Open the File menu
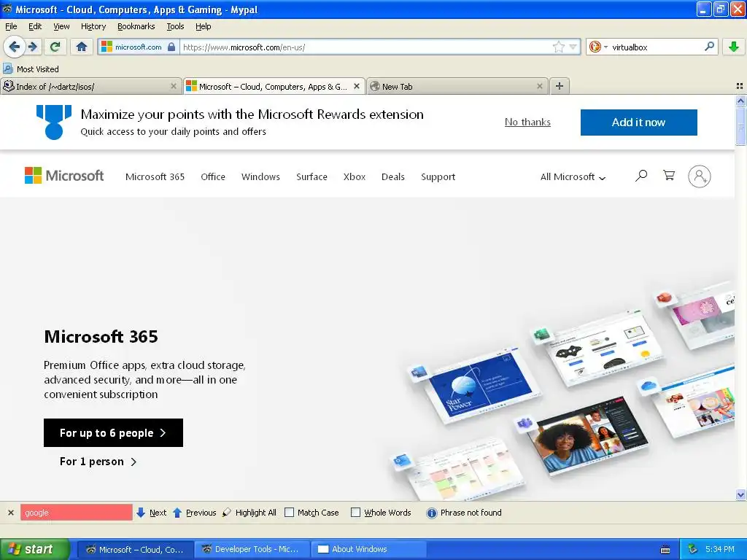 (11, 26)
